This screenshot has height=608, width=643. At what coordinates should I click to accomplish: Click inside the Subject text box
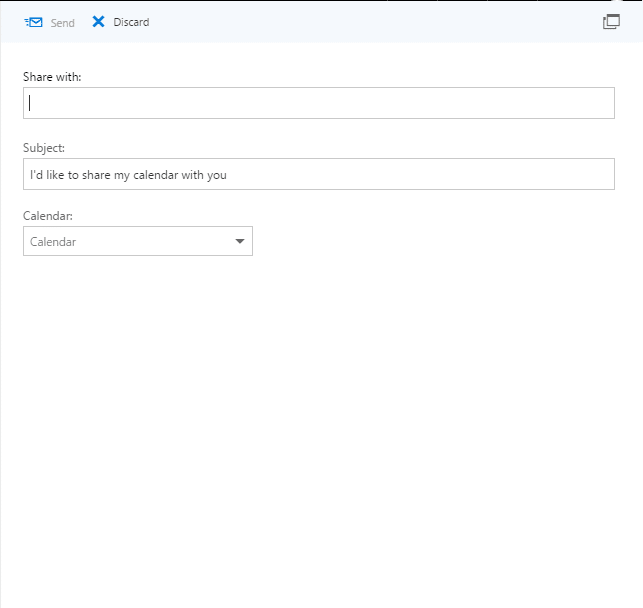pyautogui.click(x=319, y=174)
